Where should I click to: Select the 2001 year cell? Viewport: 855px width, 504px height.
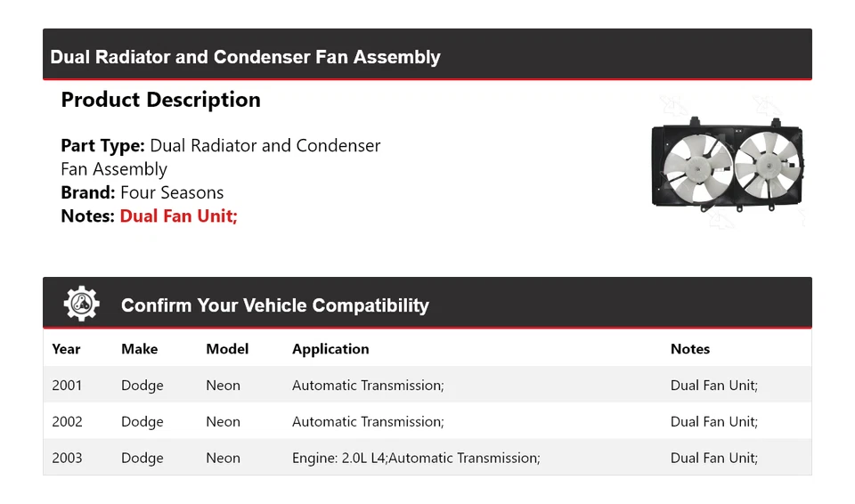[x=67, y=386]
